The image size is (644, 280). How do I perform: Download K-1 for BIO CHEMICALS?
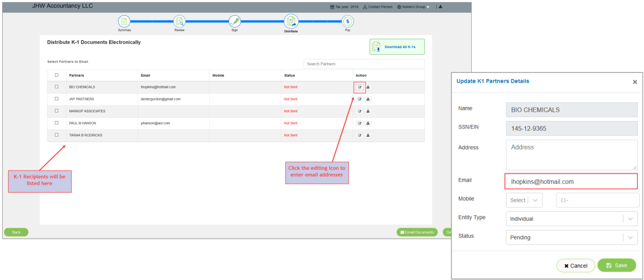(368, 87)
